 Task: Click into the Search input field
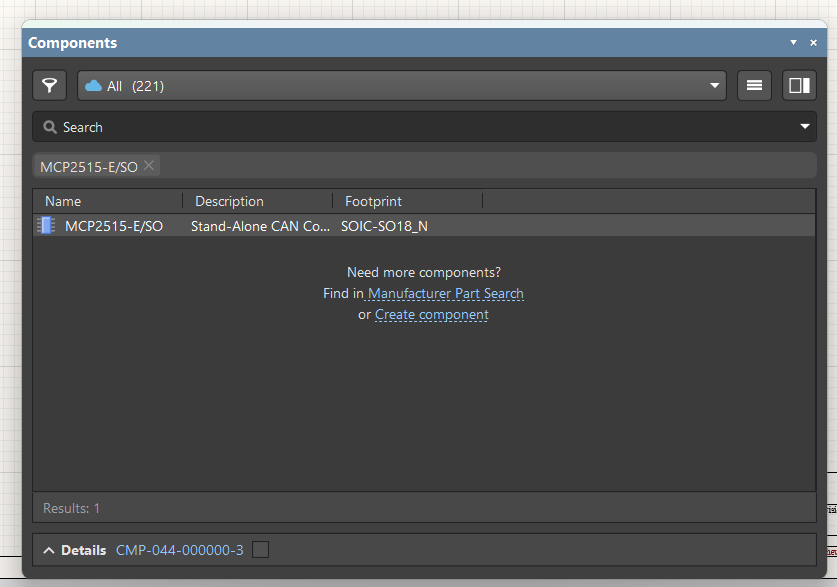[x=424, y=127]
